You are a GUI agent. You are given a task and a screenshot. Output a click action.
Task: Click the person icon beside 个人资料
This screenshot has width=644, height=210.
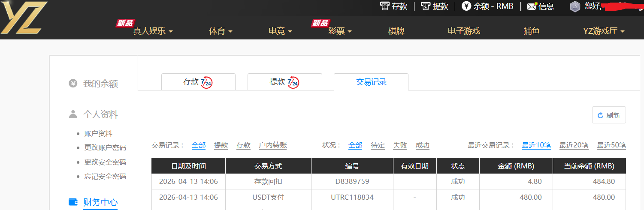(x=73, y=114)
